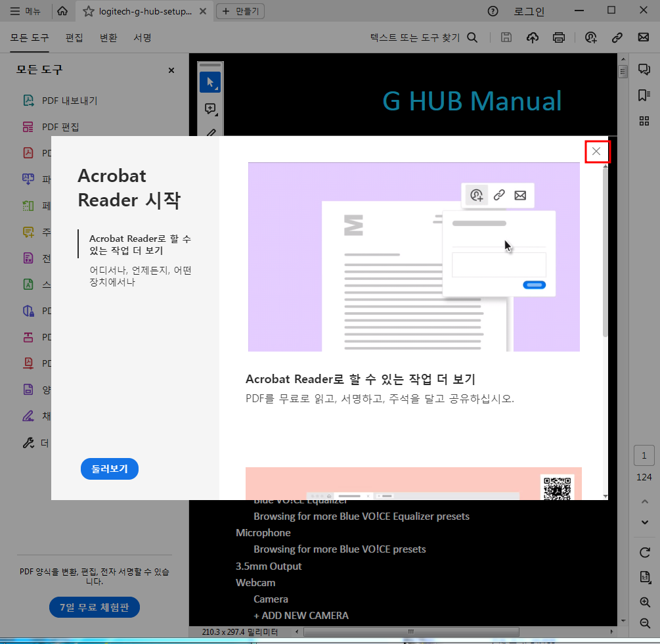
Task: Open the bookmarks panel
Action: tap(644, 94)
